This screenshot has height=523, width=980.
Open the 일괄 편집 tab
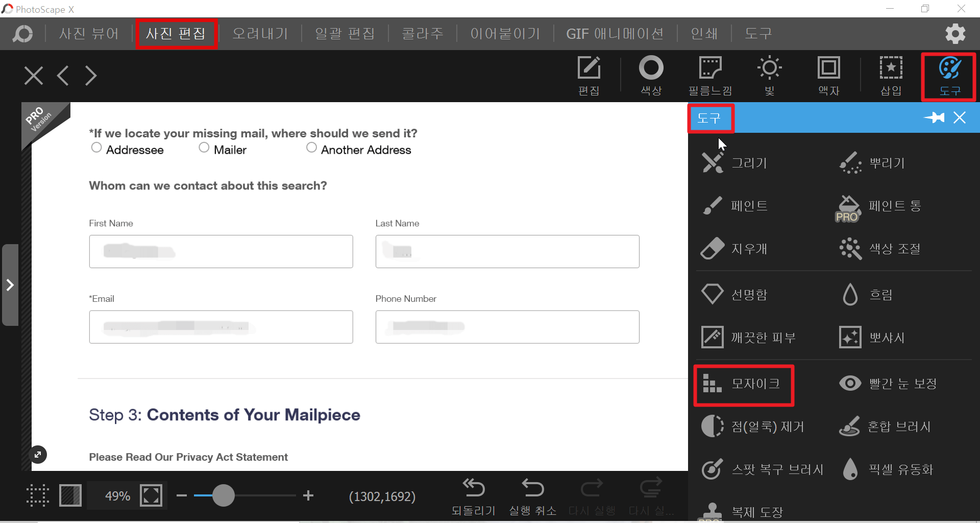pos(345,34)
